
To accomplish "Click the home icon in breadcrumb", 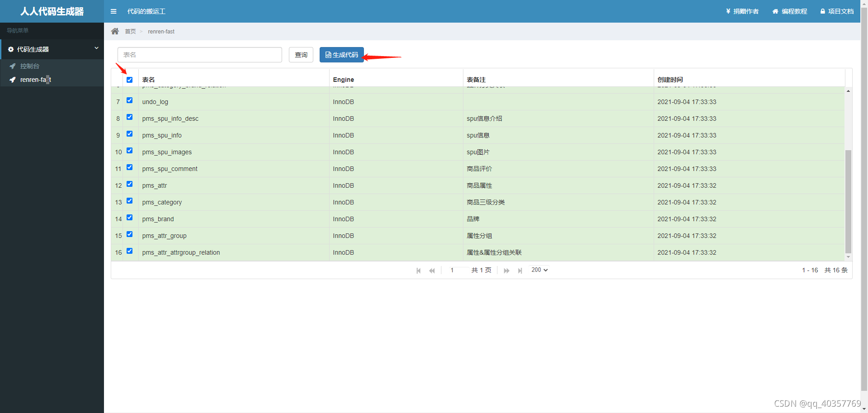I will point(115,31).
